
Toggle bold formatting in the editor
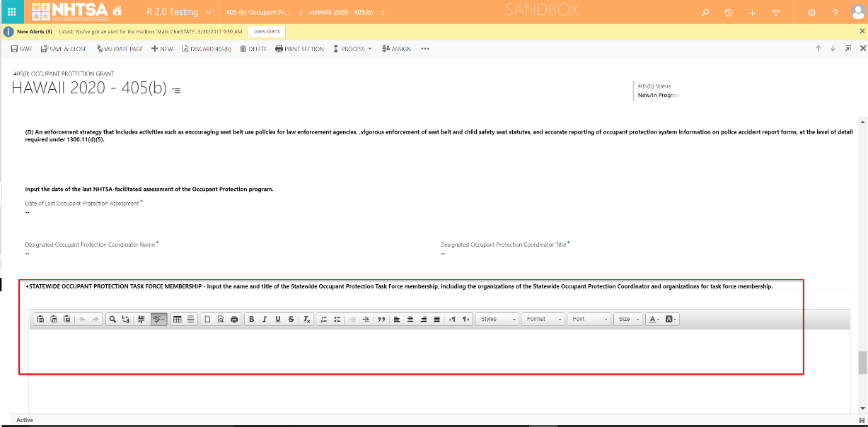point(252,320)
